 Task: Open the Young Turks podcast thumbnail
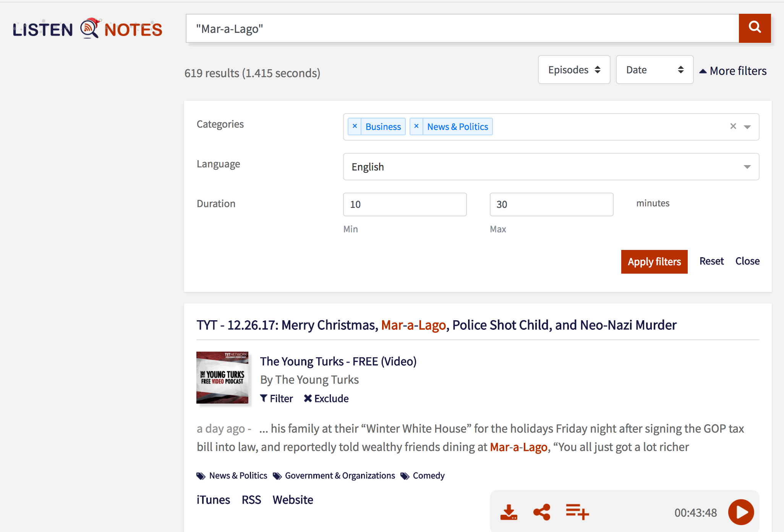[222, 378]
